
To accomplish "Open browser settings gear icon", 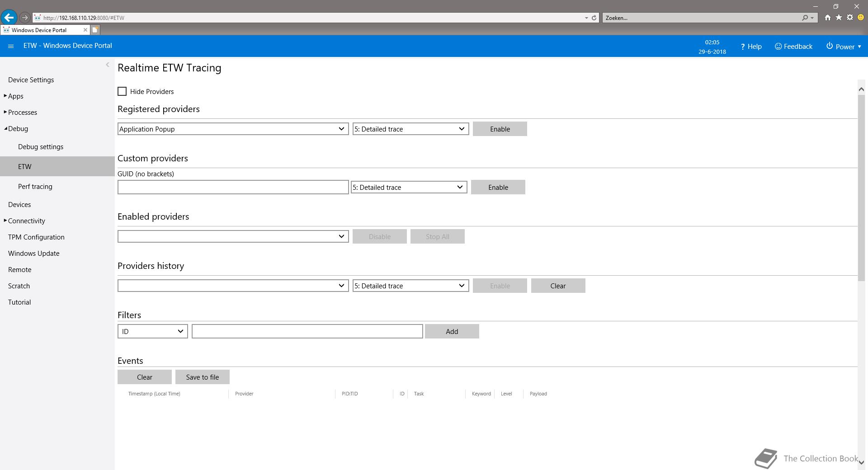I will pos(850,18).
